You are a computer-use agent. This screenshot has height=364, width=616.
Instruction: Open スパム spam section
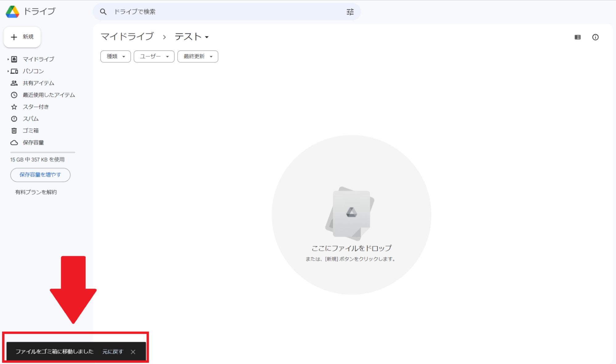click(31, 119)
